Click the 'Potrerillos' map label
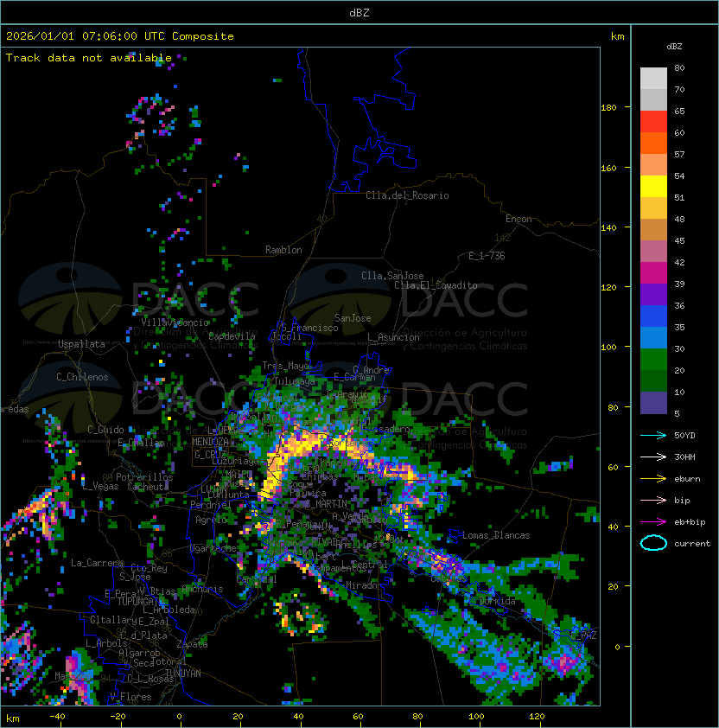719x728 pixels. (x=144, y=477)
